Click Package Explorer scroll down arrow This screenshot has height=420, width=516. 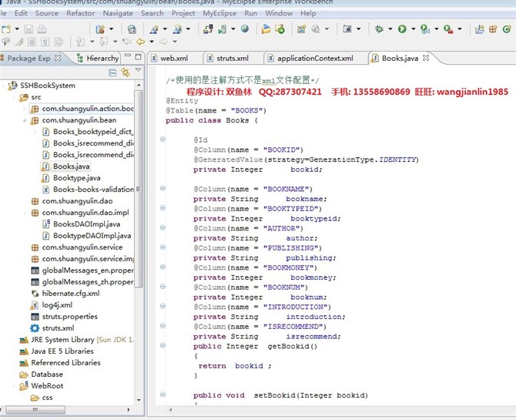tap(139, 400)
